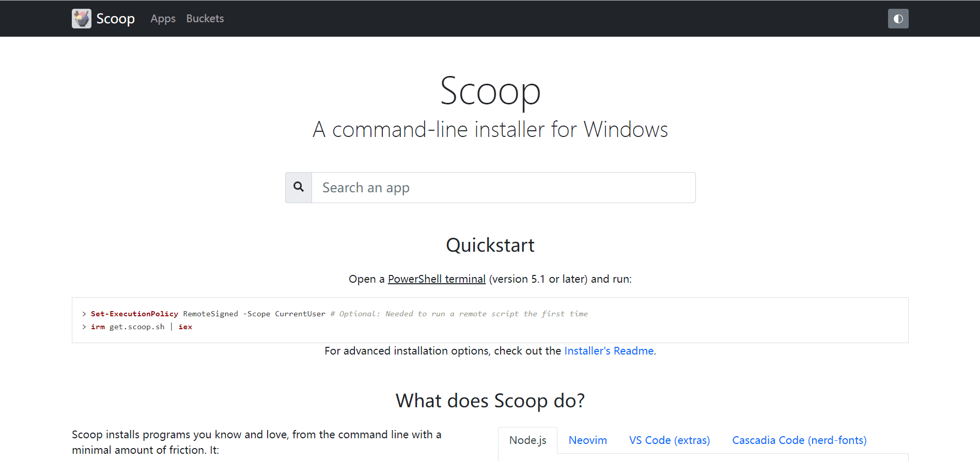Image resolution: width=980 pixels, height=461 pixels.
Task: Open the Installer's Readme link
Action: coord(609,351)
